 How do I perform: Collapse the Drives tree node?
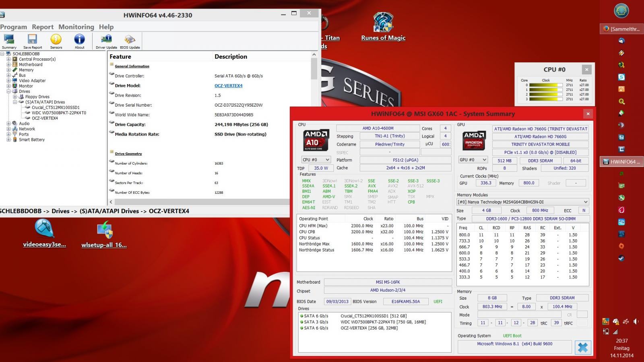pos(8,91)
